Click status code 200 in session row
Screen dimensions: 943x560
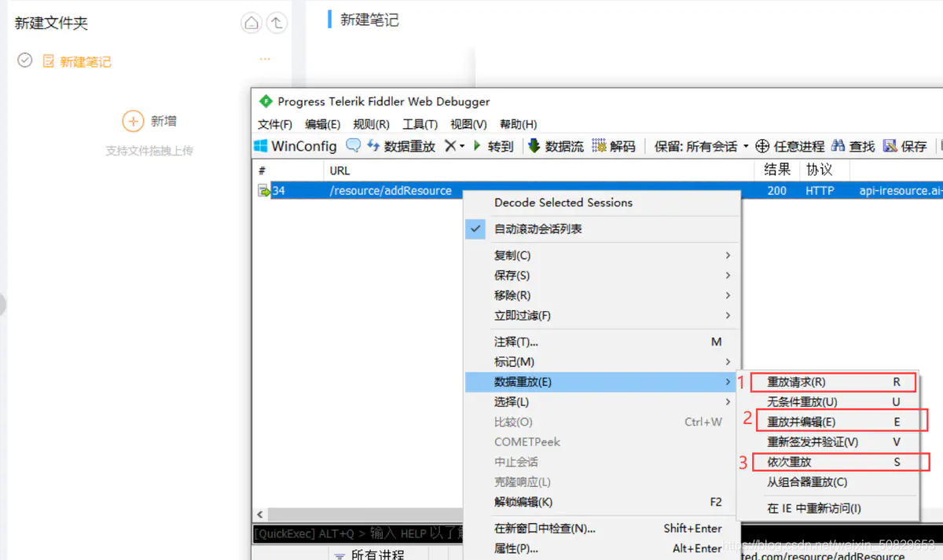pyautogui.click(x=777, y=191)
